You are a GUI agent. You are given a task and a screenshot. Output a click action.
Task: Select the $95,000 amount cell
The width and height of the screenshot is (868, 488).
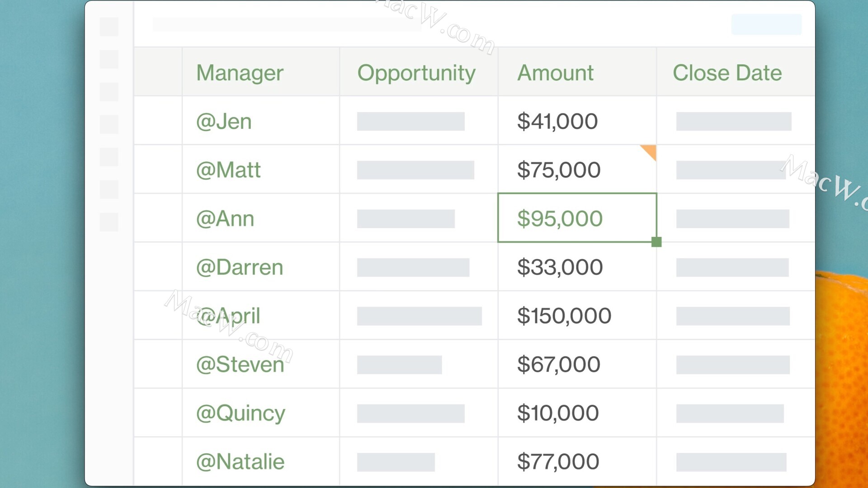click(x=577, y=218)
